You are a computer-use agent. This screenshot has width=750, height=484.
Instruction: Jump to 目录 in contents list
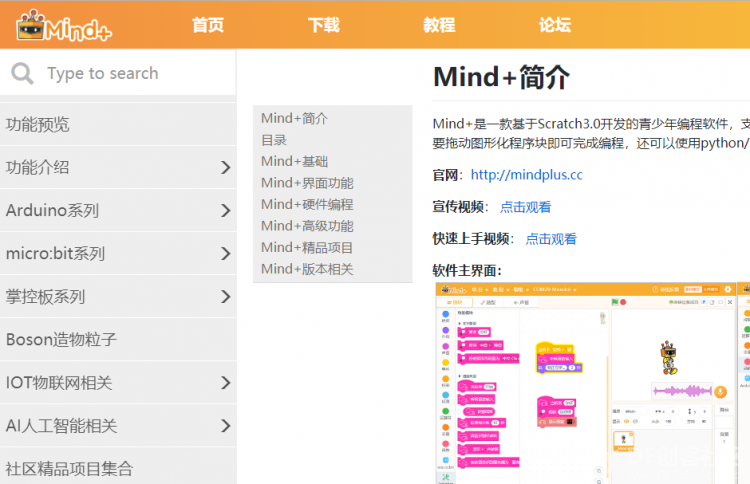(274, 140)
